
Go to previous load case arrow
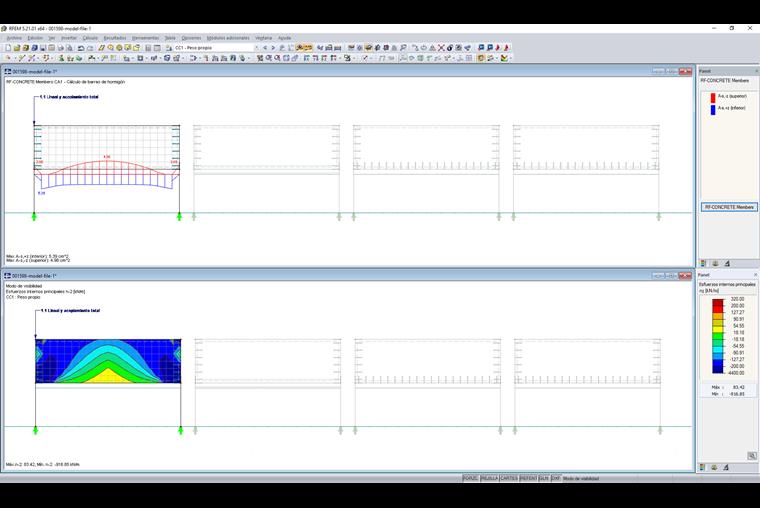(x=265, y=48)
